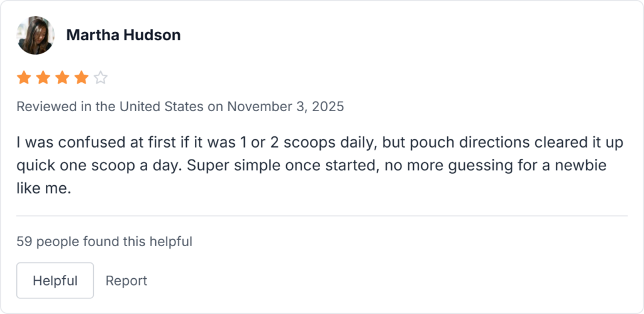Select the second orange rating star

pyautogui.click(x=43, y=78)
